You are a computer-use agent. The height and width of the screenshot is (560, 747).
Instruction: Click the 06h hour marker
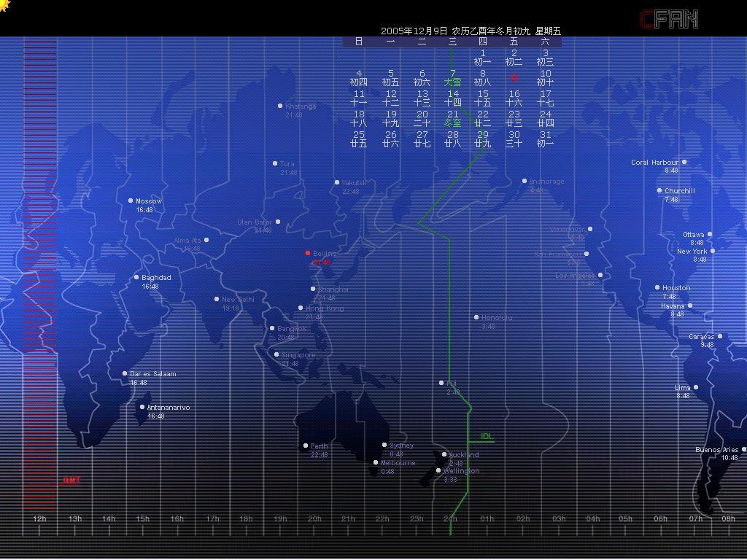click(660, 518)
